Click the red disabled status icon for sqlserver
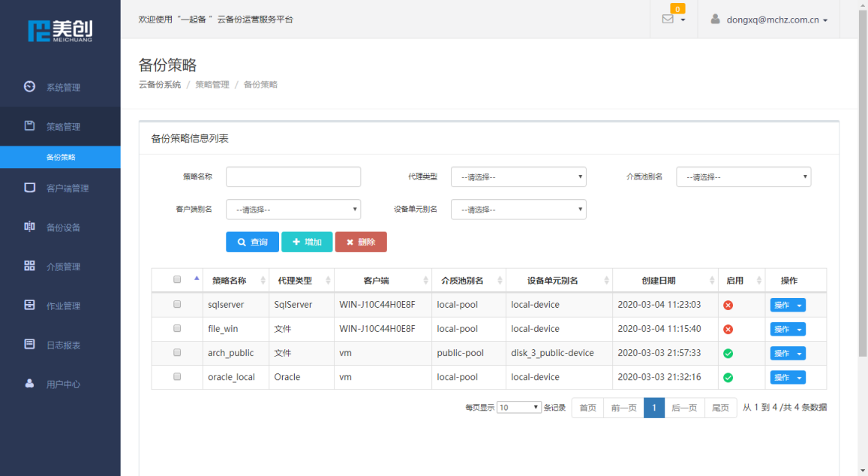Image resolution: width=868 pixels, height=476 pixels. pyautogui.click(x=728, y=306)
